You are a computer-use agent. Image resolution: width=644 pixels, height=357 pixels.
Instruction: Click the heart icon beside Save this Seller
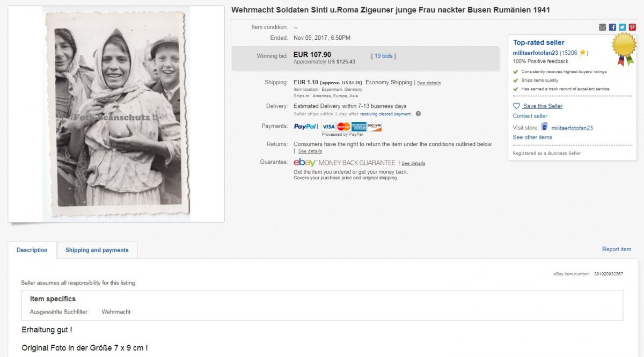tap(516, 106)
